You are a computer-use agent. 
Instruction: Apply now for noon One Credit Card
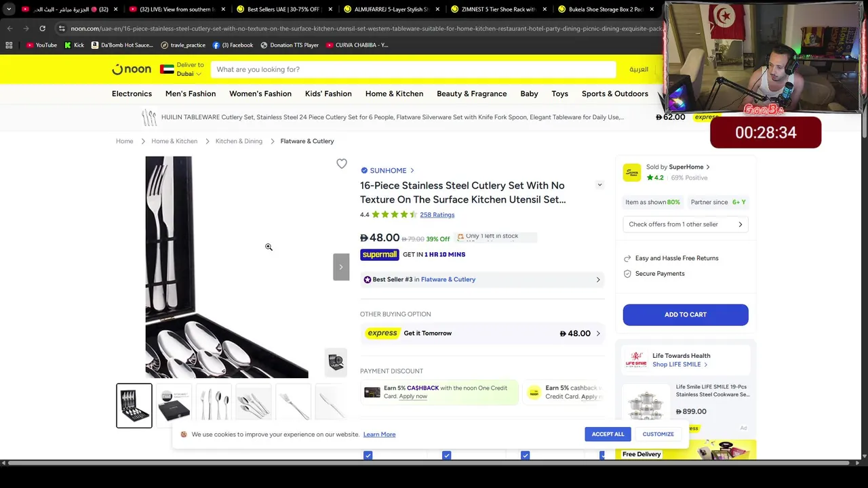coord(413,396)
